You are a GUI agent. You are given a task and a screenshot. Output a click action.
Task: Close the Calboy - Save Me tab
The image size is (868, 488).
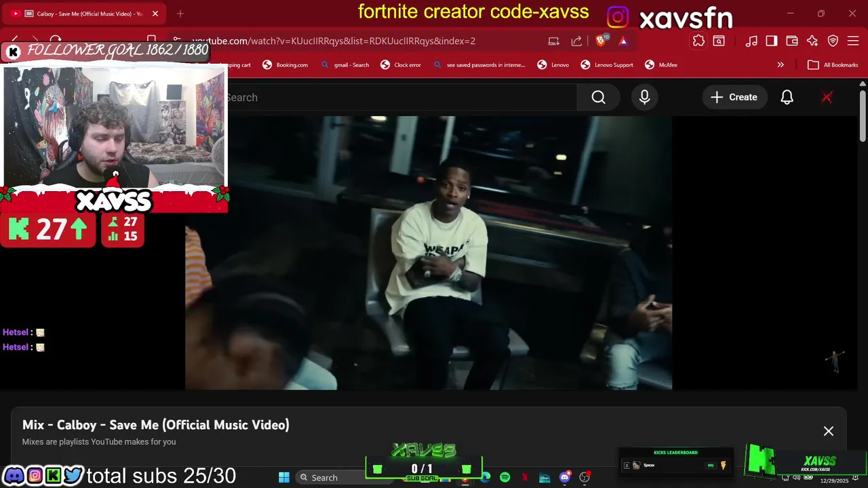155,14
